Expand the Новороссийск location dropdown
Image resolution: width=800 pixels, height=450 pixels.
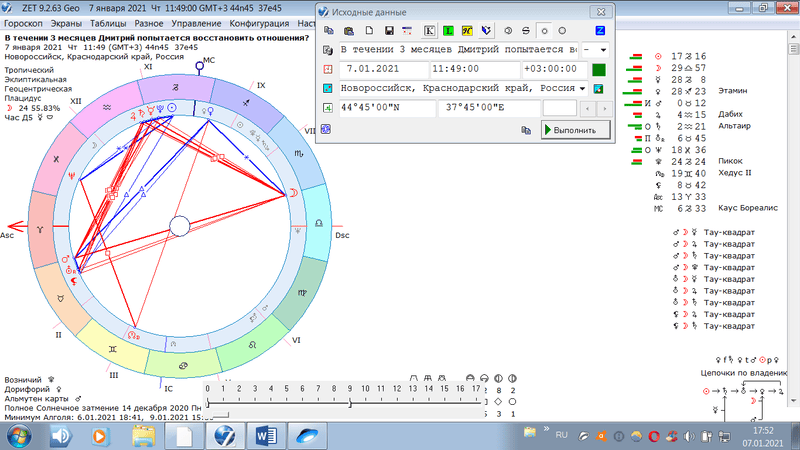click(x=582, y=89)
